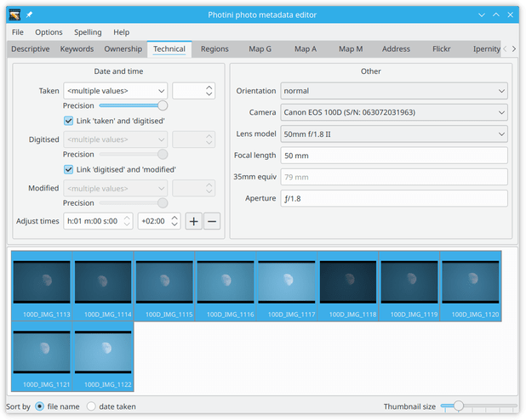The height and width of the screenshot is (420, 526).
Task: Open the File menu
Action: pyautogui.click(x=18, y=32)
